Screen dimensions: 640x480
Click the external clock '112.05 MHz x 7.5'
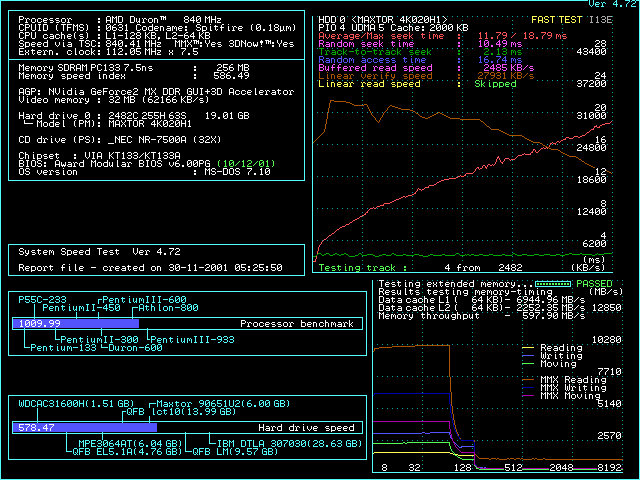(x=152, y=52)
